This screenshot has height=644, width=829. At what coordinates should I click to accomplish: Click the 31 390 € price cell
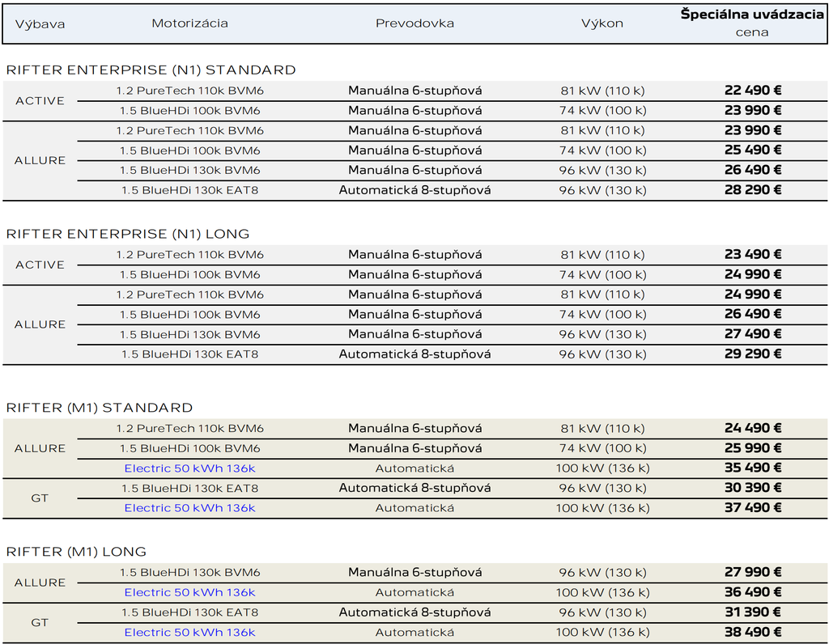coord(752,612)
